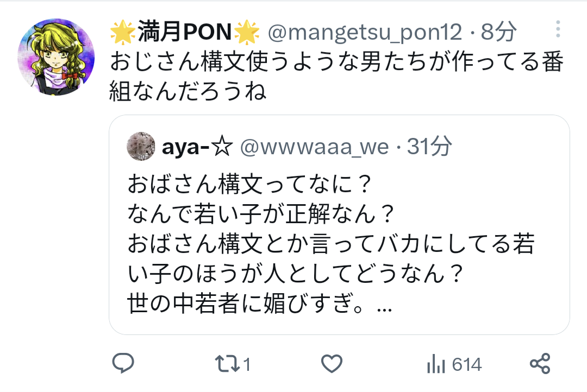Open the share icon on the tweet
The width and height of the screenshot is (587, 392).
pos(540,364)
